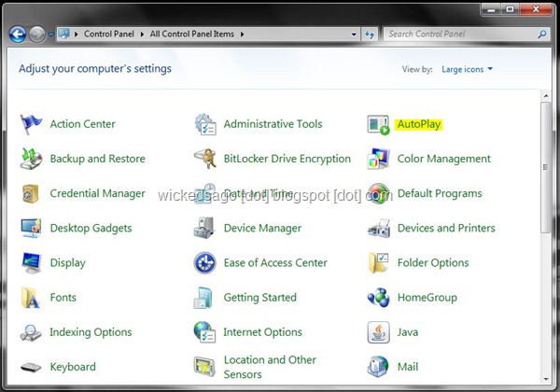Open the Folder Options link
Screen dimensions: 560x392
433,263
